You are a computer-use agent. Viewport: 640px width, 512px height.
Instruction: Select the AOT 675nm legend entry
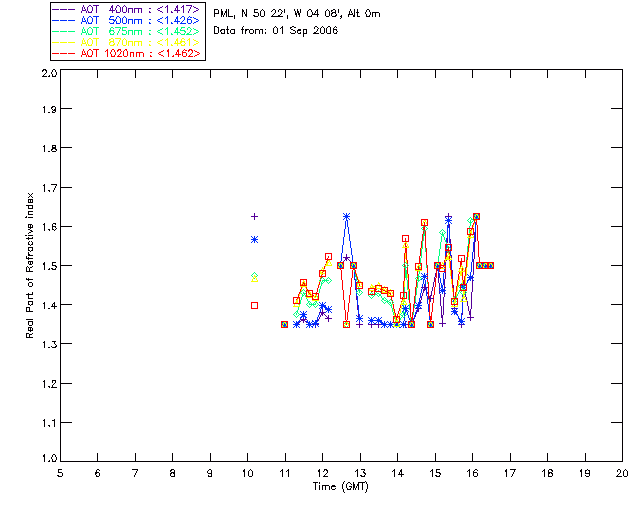tap(126, 31)
